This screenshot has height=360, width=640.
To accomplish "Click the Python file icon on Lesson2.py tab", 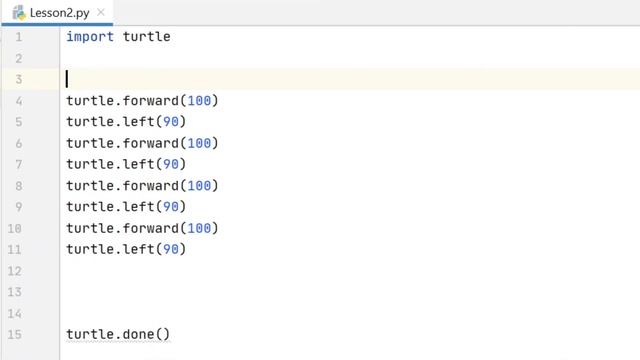I will [19, 13].
